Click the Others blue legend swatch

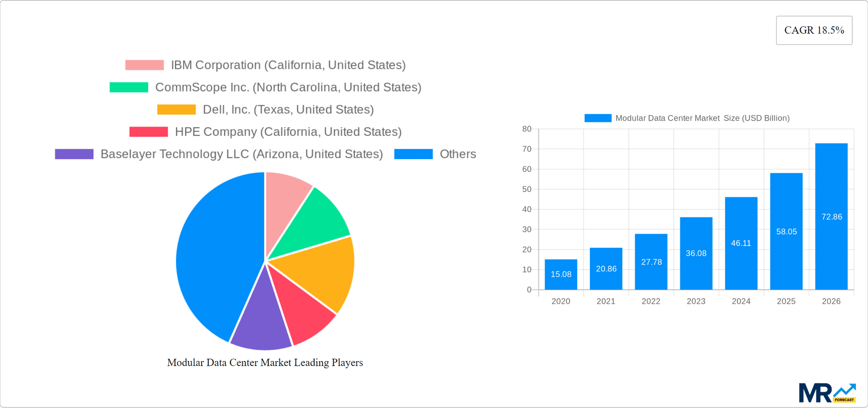pyautogui.click(x=413, y=154)
